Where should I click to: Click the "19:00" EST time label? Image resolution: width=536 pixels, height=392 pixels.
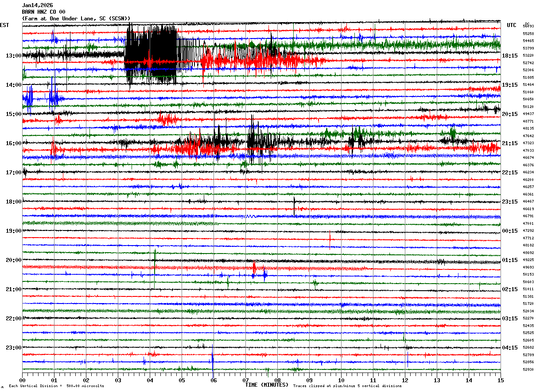coord(13,231)
